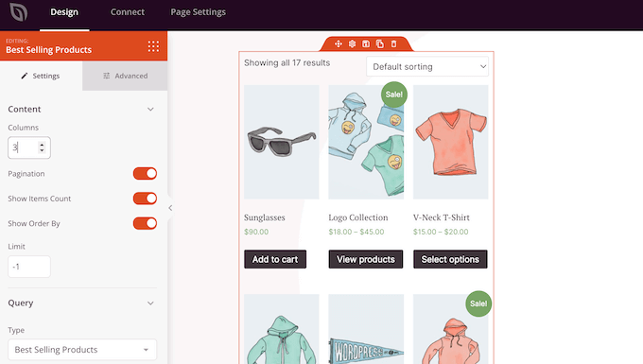Screen dimensions: 643x364
Task: Open the Type dropdown Best Selling Products
Action: 82,350
